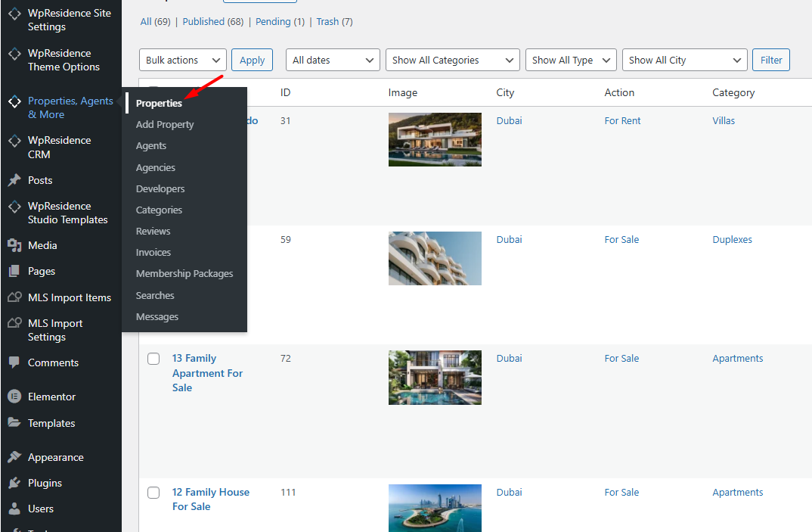The width and height of the screenshot is (812, 532).
Task: Open the Bulk actions dropdown
Action: click(183, 61)
